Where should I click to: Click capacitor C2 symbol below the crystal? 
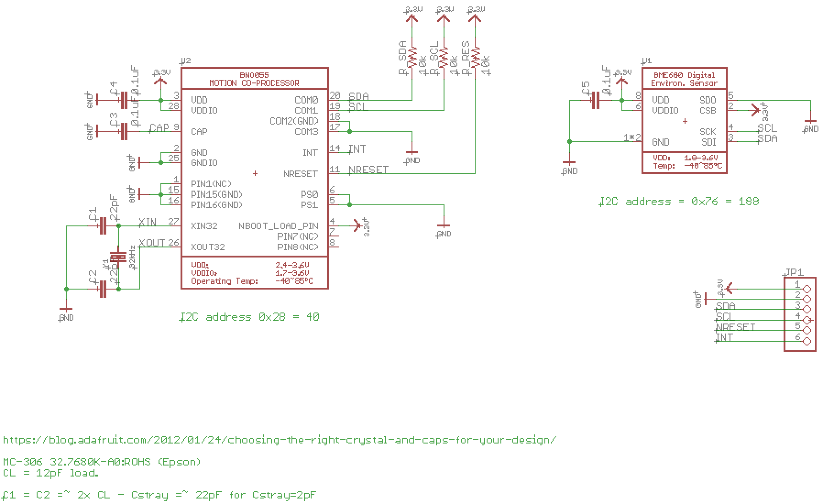pyautogui.click(x=103, y=289)
